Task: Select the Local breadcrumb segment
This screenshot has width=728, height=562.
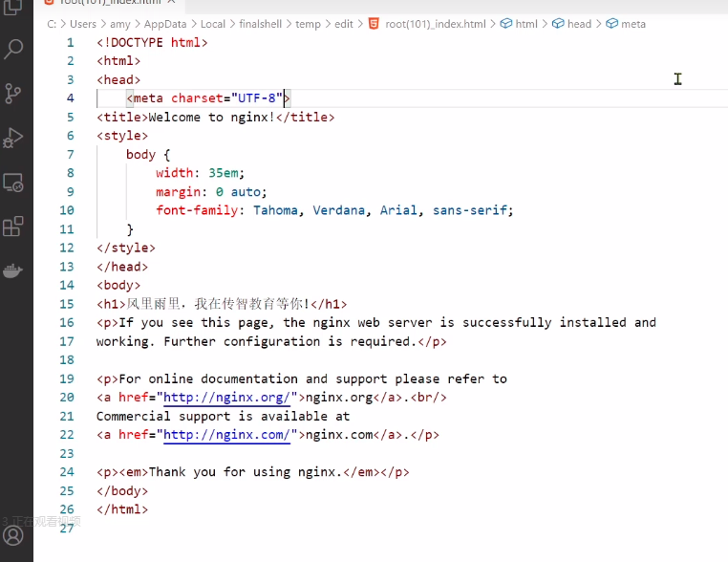Action: (x=213, y=24)
